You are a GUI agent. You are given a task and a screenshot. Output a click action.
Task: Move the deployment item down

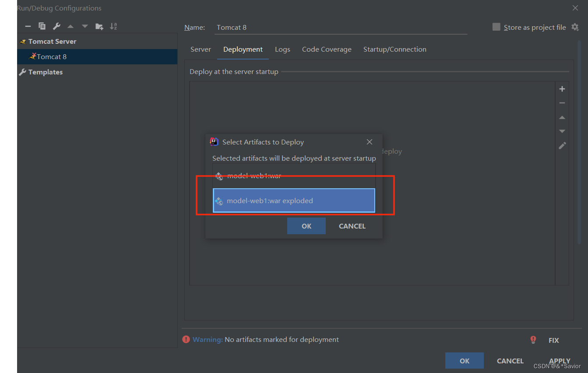click(562, 131)
